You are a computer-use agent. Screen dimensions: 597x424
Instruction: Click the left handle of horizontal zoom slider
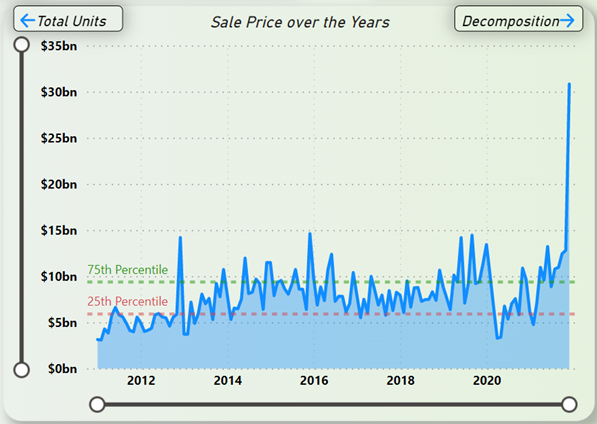tap(97, 404)
